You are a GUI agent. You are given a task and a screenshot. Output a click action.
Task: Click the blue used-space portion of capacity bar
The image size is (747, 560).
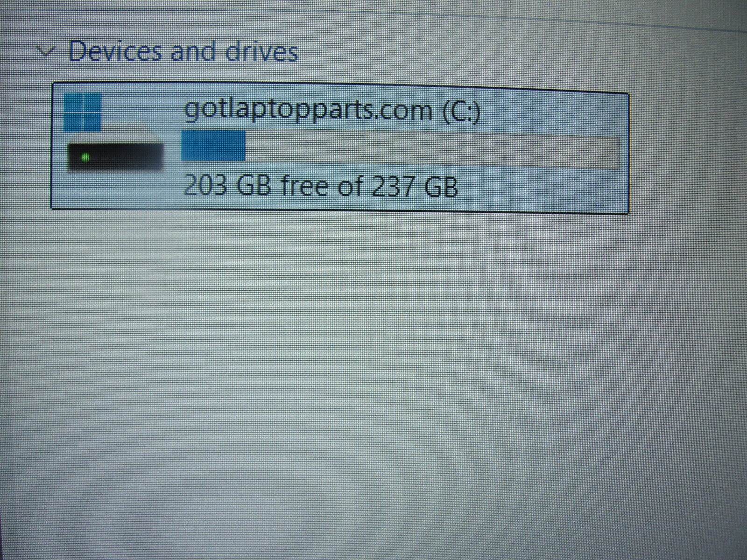click(x=213, y=147)
